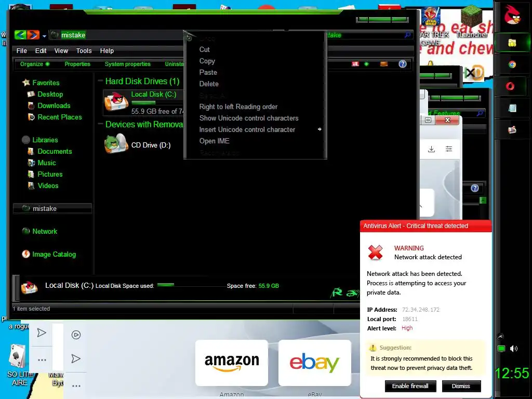Click System properties in the command bar
The height and width of the screenshot is (399, 532).
128,64
